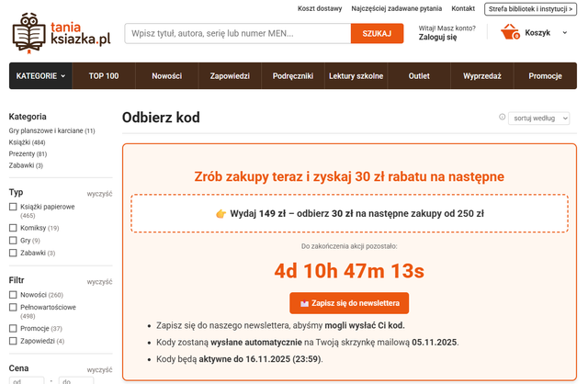Expand the Koszyk cart dropdown

click(x=543, y=33)
